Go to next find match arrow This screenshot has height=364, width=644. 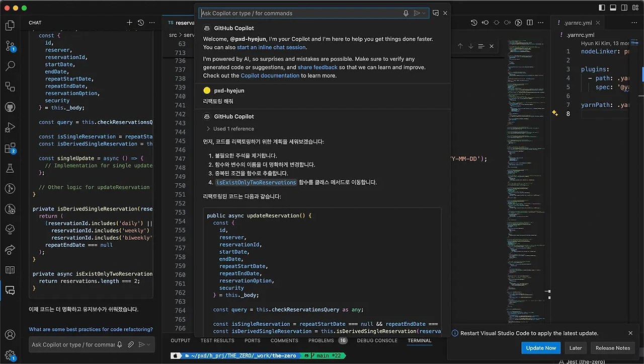471,46
